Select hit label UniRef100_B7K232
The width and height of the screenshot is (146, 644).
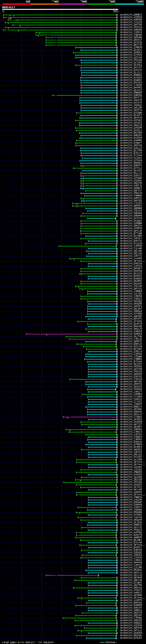131,70
